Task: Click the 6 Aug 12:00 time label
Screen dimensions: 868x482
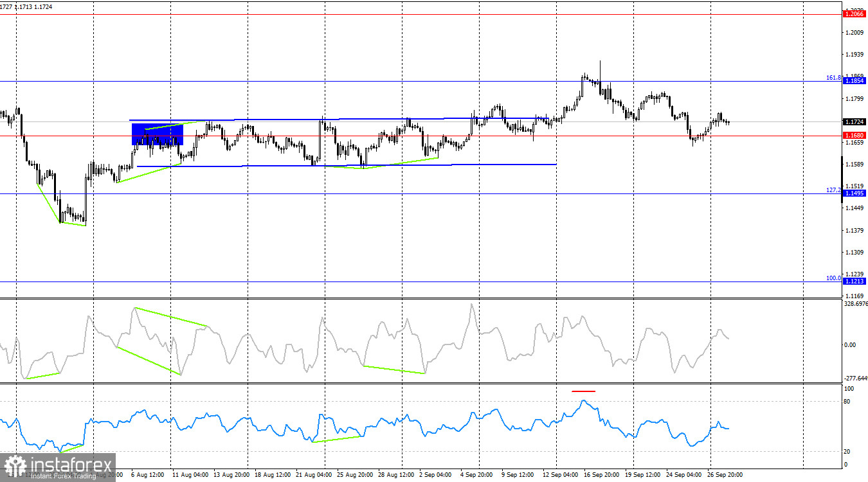Action: pyautogui.click(x=147, y=475)
